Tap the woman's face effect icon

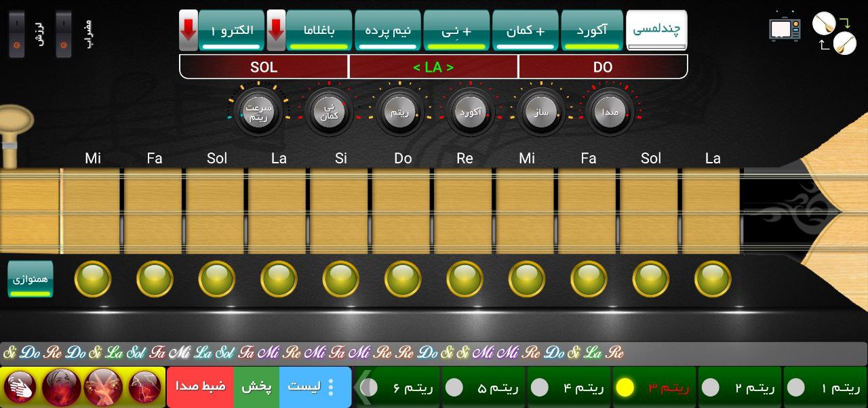tap(62, 387)
